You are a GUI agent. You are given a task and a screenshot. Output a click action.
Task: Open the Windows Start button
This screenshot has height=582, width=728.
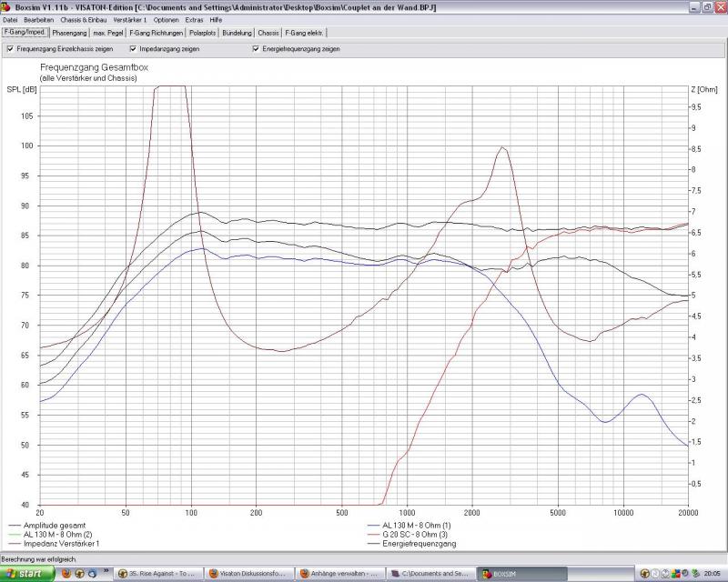pos(25,574)
